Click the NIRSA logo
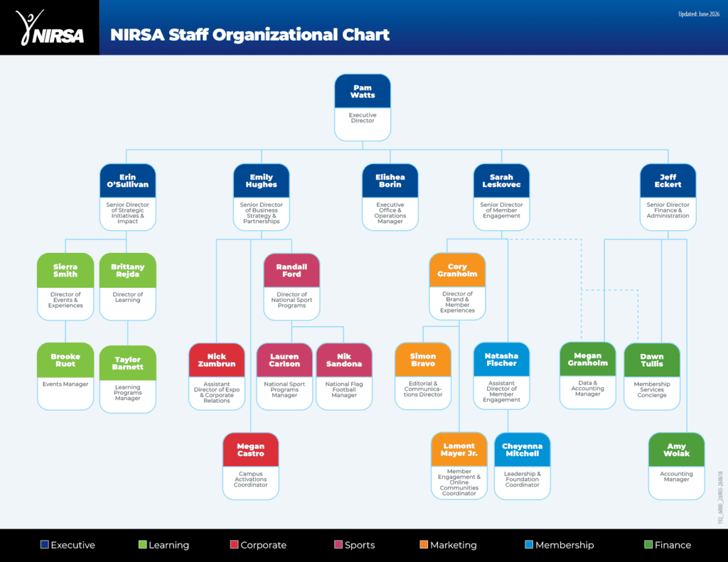 (50, 28)
